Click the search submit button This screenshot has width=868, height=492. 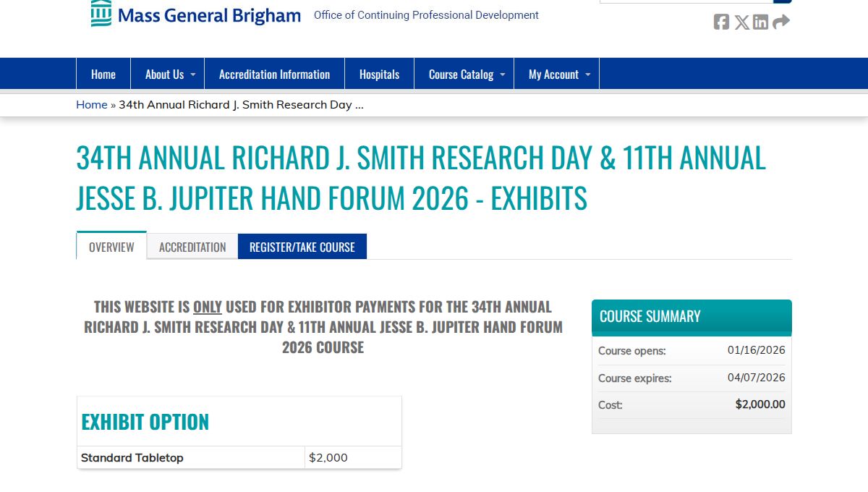783,1
